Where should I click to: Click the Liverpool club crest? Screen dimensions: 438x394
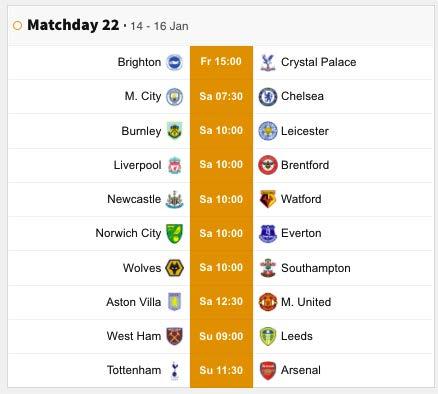[174, 165]
